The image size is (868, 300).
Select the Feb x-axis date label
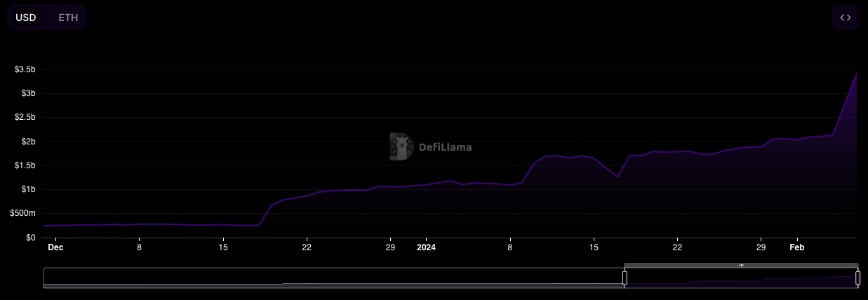[x=796, y=247]
